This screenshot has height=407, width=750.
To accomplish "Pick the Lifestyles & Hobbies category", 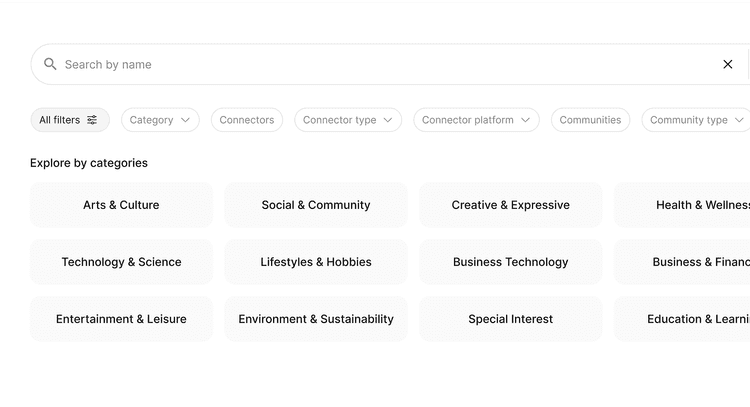I will (316, 262).
